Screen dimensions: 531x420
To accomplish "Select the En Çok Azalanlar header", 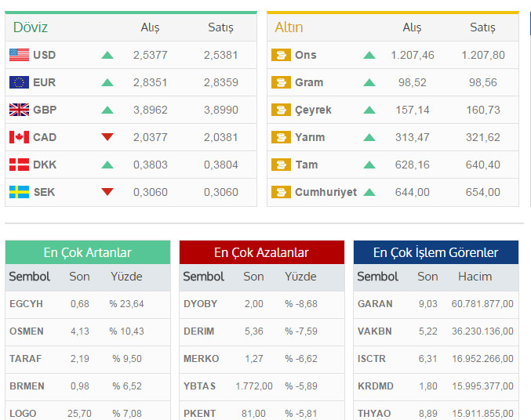I will pyautogui.click(x=262, y=252).
